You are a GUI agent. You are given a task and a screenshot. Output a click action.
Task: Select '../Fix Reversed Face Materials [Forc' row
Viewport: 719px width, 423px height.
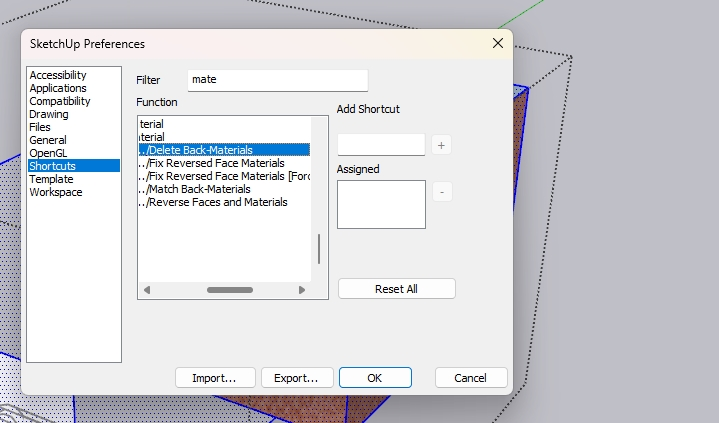pyautogui.click(x=224, y=176)
